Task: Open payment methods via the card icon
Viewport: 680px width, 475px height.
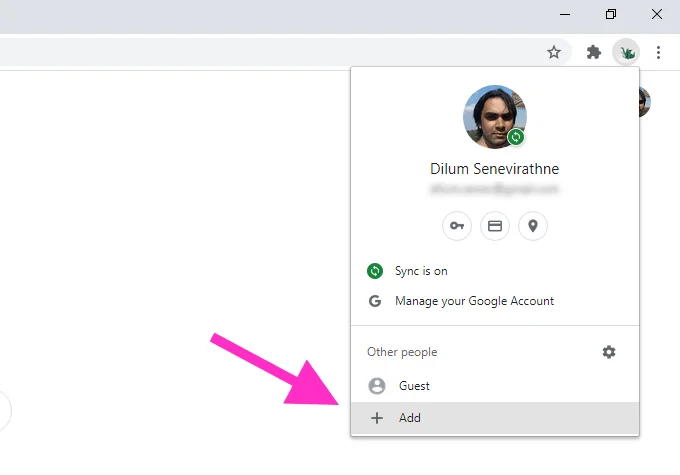Action: tap(494, 226)
